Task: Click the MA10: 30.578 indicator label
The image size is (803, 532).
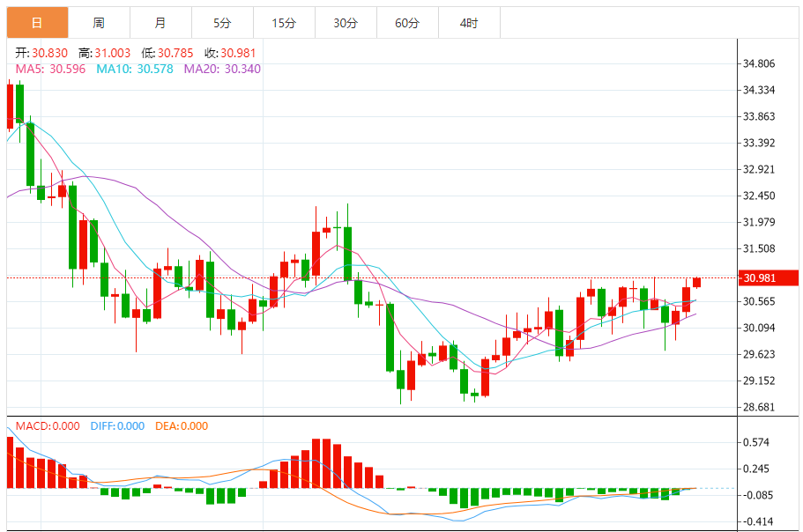Action: (135, 69)
